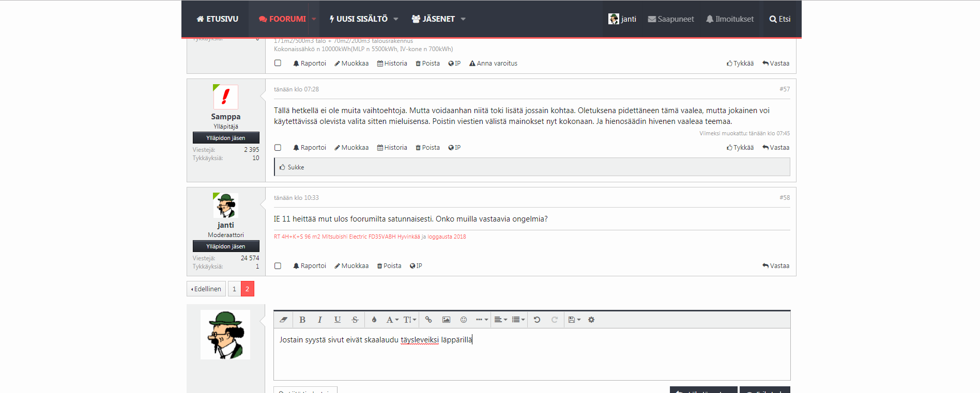The height and width of the screenshot is (393, 980).
Task: Apply italic formatting in the editor
Action: [x=320, y=320]
